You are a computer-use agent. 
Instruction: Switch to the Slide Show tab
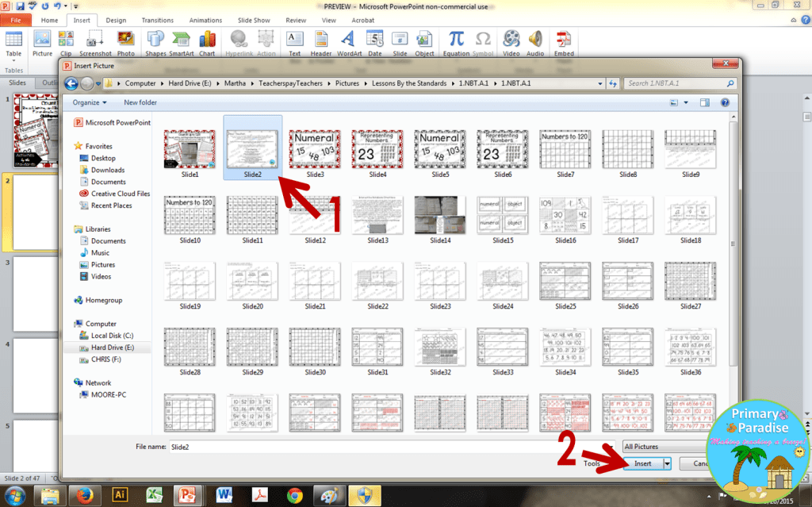coord(254,20)
